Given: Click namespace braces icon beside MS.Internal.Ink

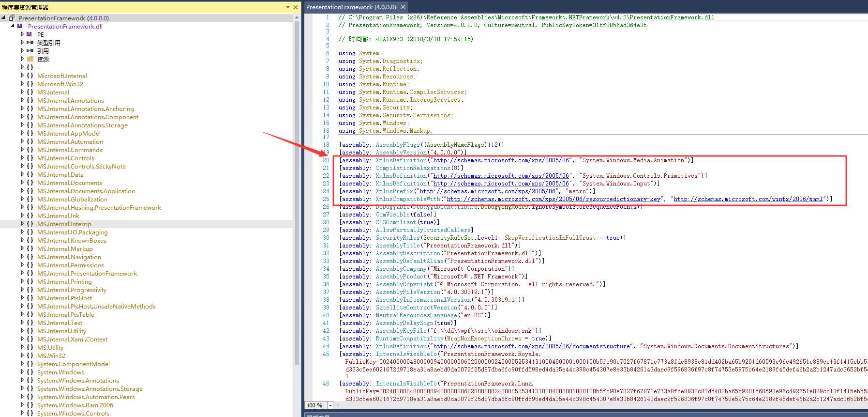Looking at the screenshot, I should point(30,216).
